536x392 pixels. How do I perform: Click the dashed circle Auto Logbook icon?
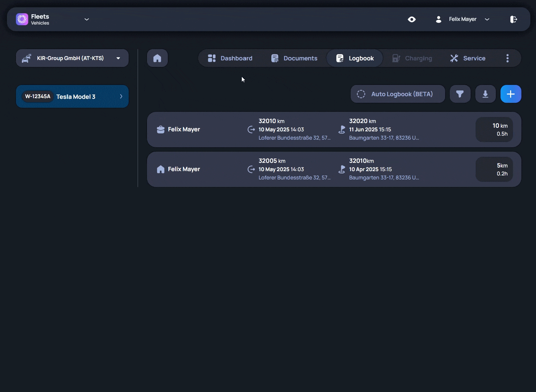(x=361, y=94)
